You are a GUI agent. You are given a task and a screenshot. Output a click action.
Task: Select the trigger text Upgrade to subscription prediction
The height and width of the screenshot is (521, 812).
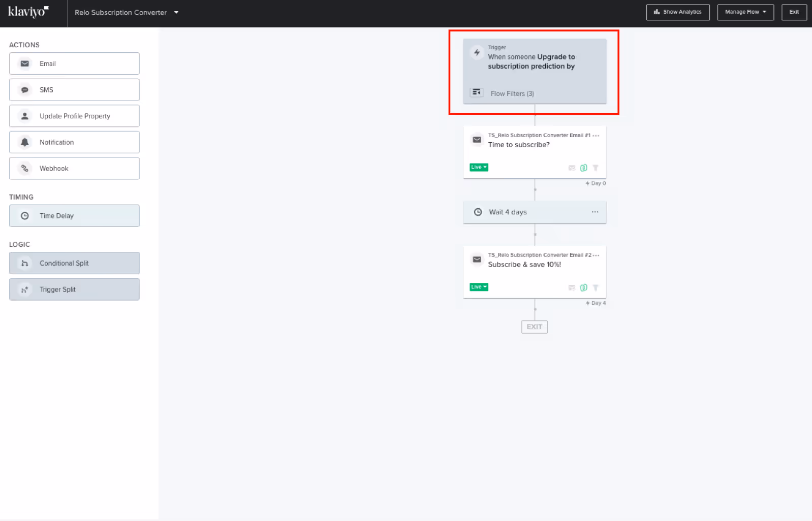[532, 61]
